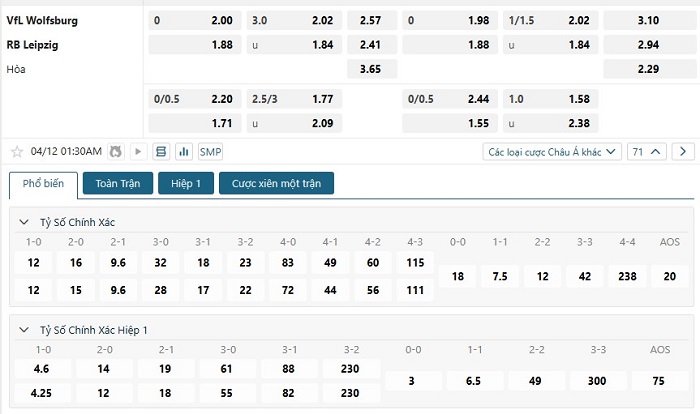This screenshot has width=700, height=414.
Task: Choose 1-1 correct score odds 7.5
Action: pos(500,276)
